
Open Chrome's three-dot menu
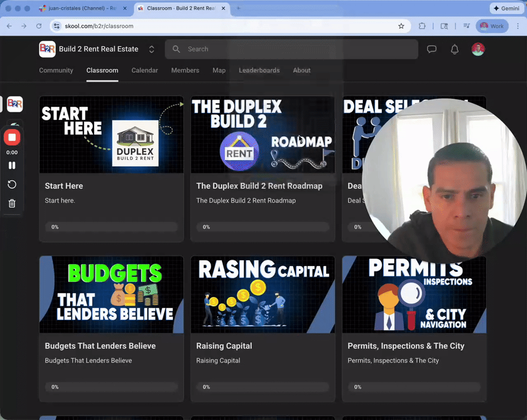click(x=518, y=26)
